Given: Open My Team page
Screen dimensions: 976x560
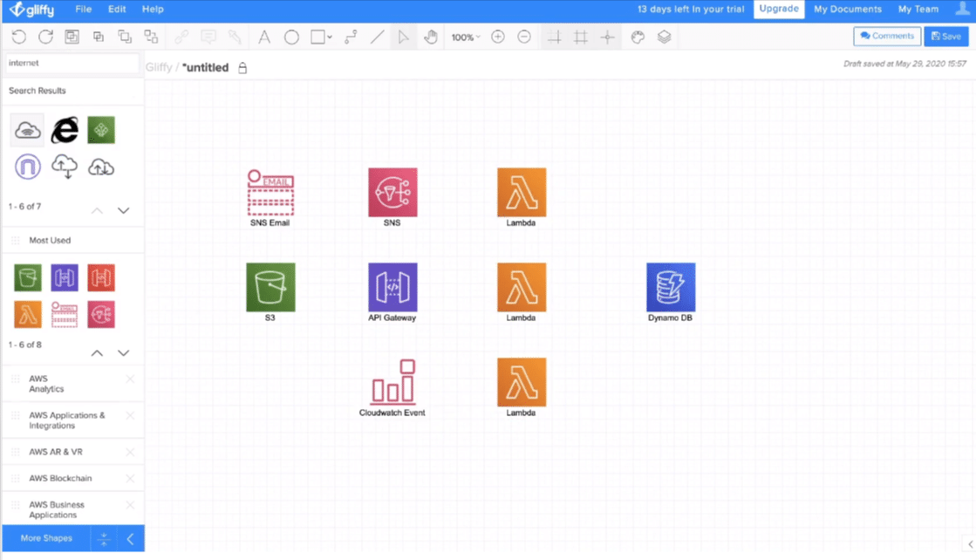Looking at the screenshot, I should (918, 10).
